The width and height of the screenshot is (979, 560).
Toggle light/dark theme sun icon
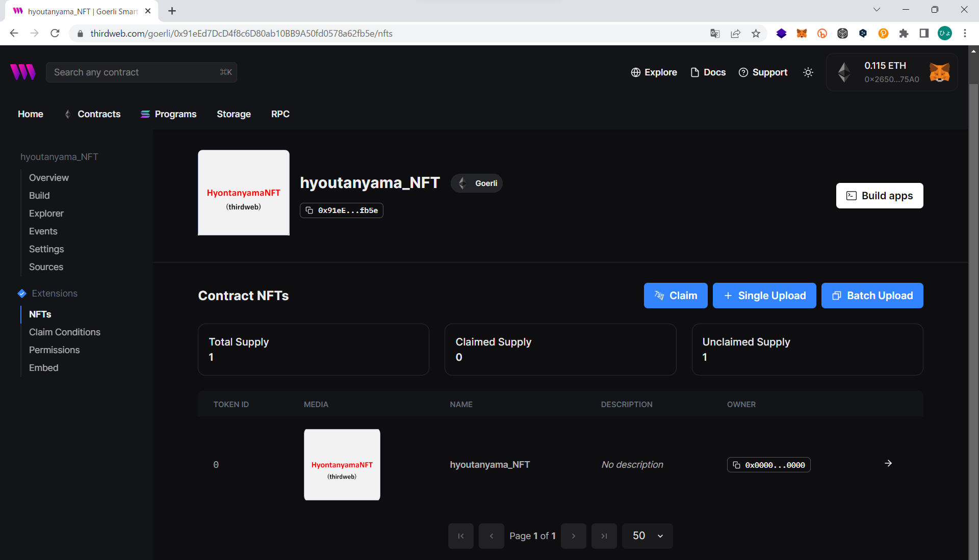(808, 72)
